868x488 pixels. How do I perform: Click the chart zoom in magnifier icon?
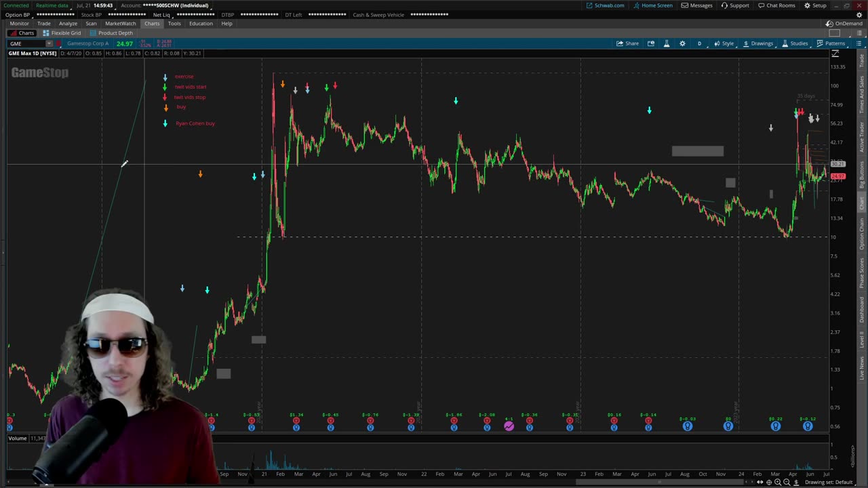778,483
